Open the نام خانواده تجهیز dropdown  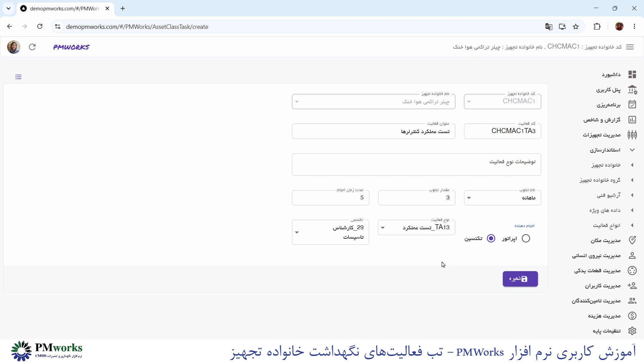pyautogui.click(x=373, y=101)
